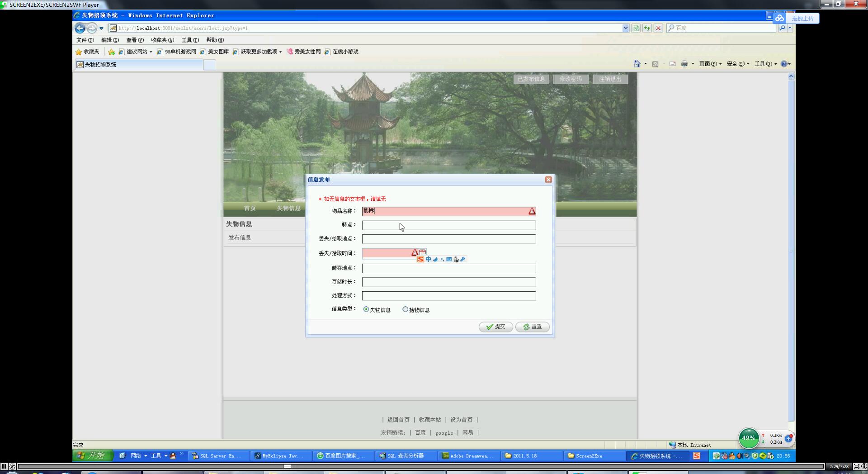Viewport: 868px width, 474px height.
Task: Click the IE Forward navigation arrow
Action: [92, 28]
